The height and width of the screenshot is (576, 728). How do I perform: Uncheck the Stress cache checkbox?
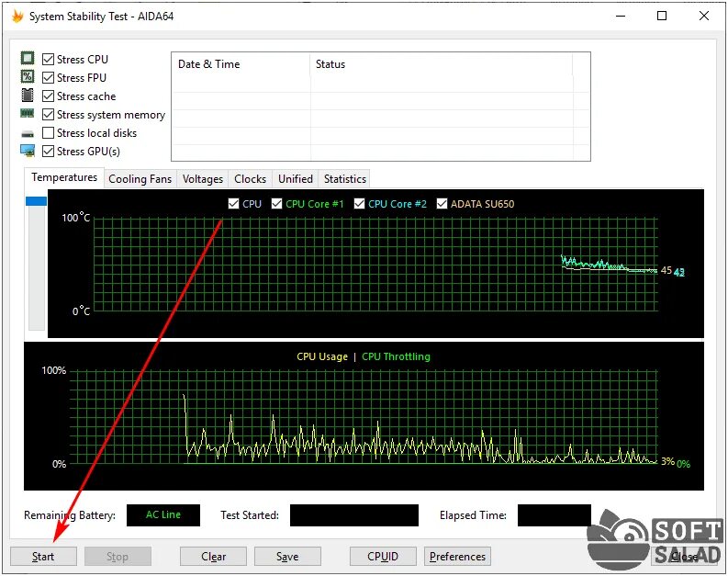click(x=48, y=96)
